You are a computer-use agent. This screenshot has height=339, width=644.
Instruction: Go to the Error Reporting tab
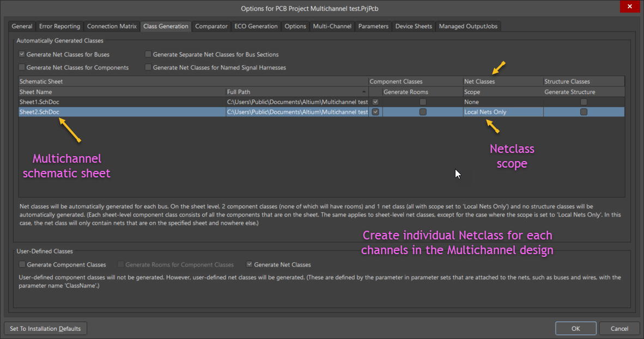(x=59, y=26)
